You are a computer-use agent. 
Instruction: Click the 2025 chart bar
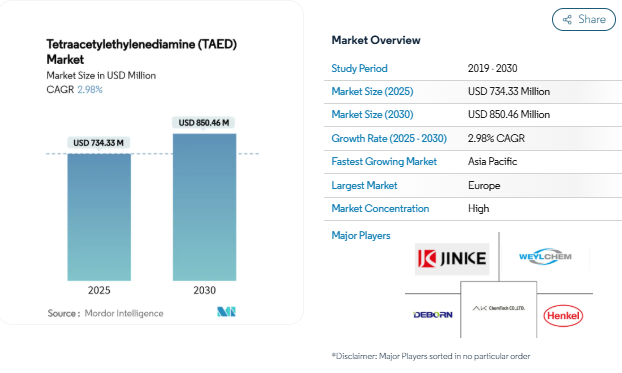pos(99,217)
